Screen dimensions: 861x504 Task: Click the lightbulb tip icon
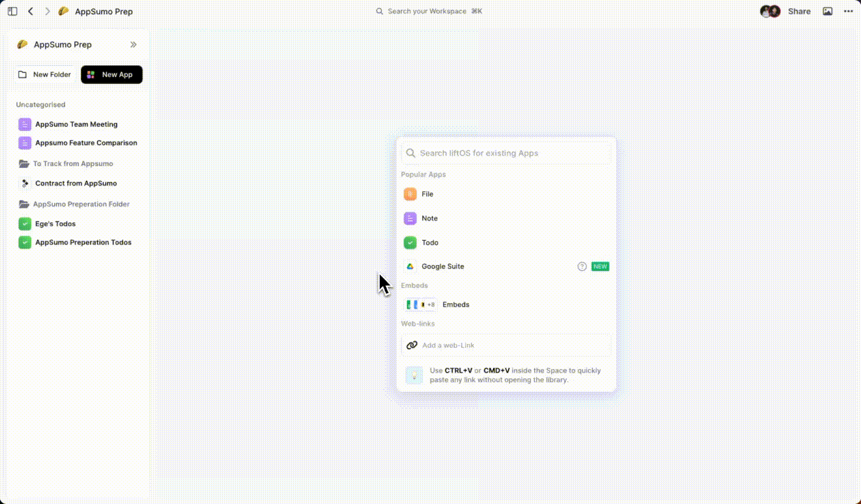(414, 375)
